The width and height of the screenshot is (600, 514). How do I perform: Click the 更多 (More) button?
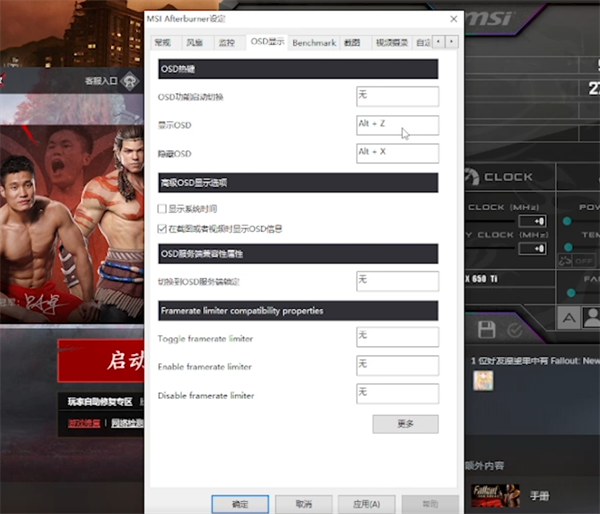point(405,424)
